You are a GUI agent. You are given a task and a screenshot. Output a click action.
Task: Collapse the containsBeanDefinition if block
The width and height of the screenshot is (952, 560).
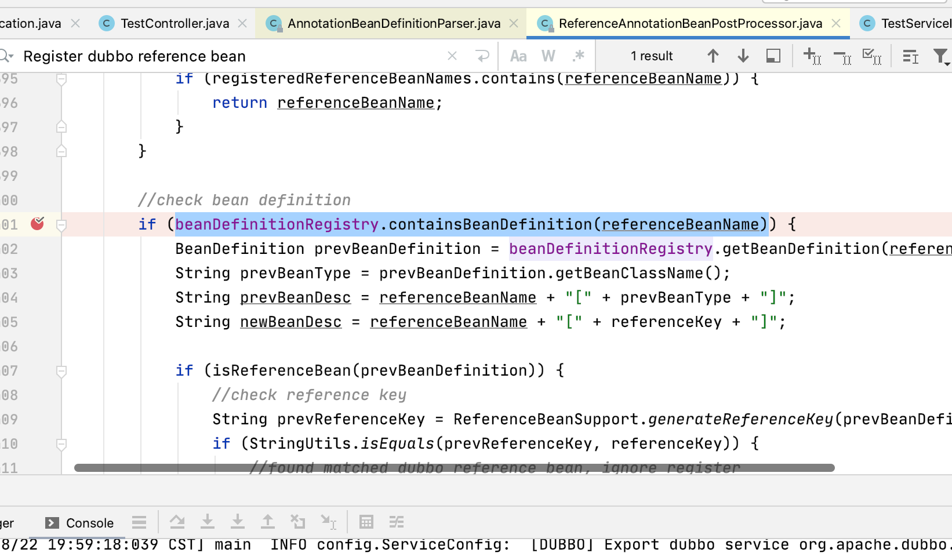coord(61,225)
